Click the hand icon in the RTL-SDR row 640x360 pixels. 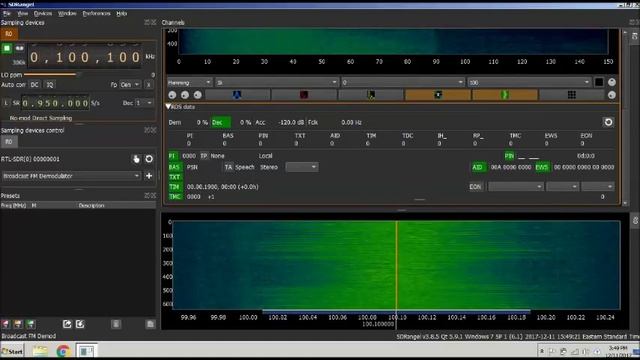click(x=136, y=159)
